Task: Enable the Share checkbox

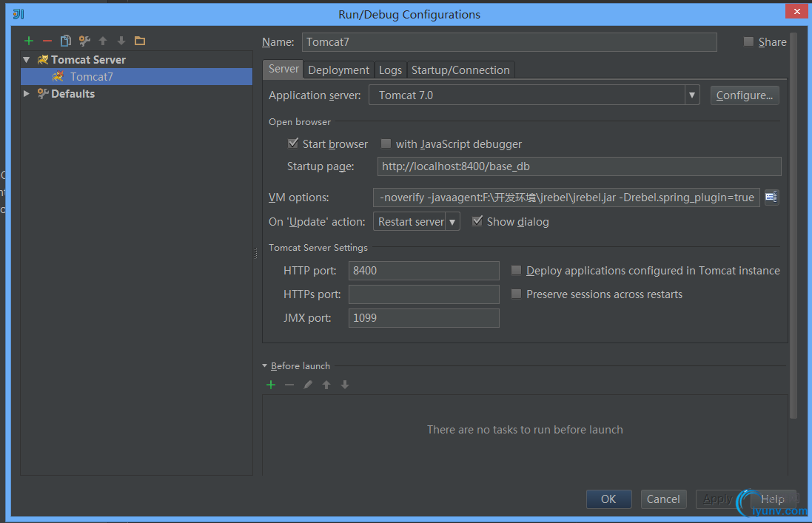Action: tap(748, 42)
